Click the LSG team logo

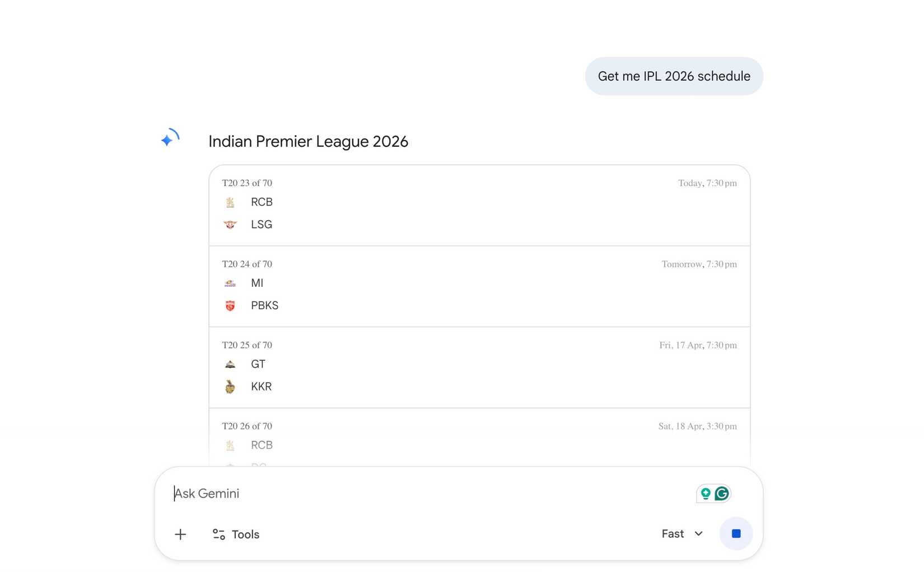[x=230, y=225]
